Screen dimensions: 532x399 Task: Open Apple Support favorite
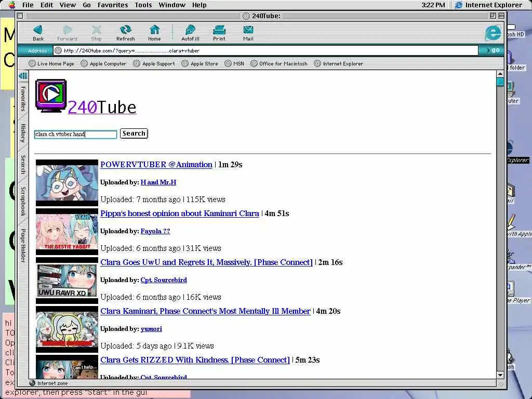[x=154, y=63]
